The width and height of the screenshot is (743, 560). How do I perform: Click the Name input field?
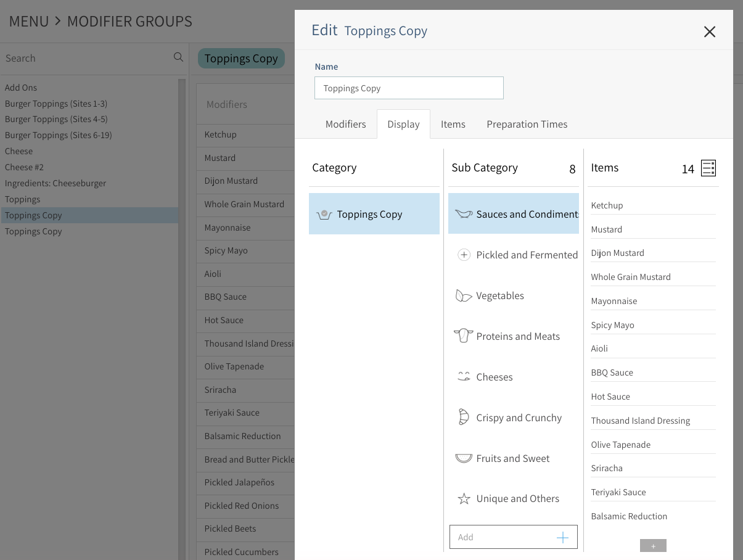click(x=409, y=88)
